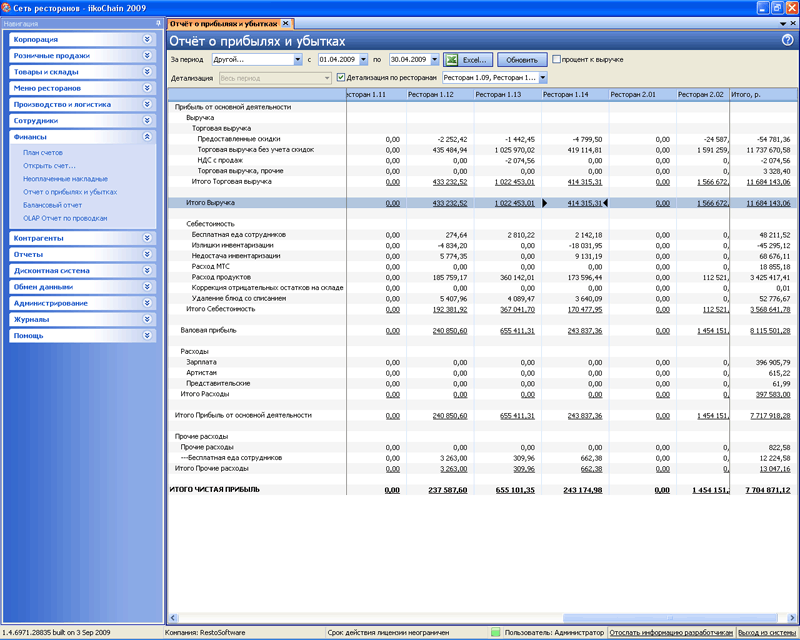
Task: Switch to Отчёт о прибылях и убытках tab
Action: pyautogui.click(x=223, y=23)
